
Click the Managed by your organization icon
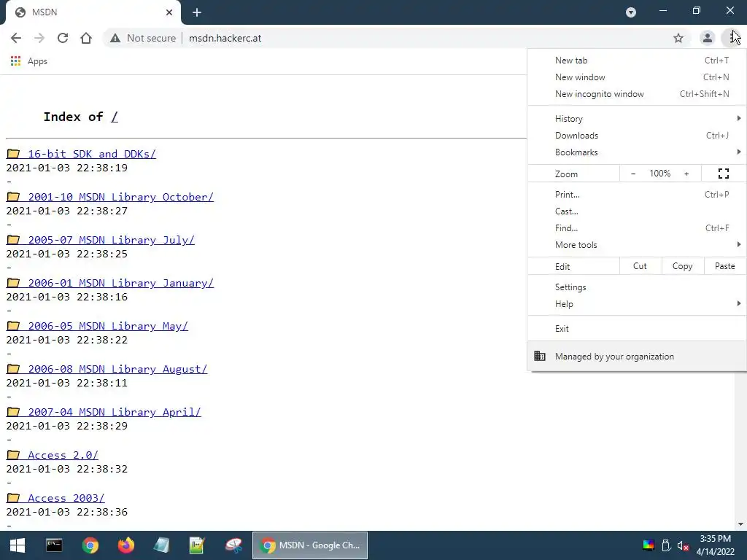coord(540,356)
